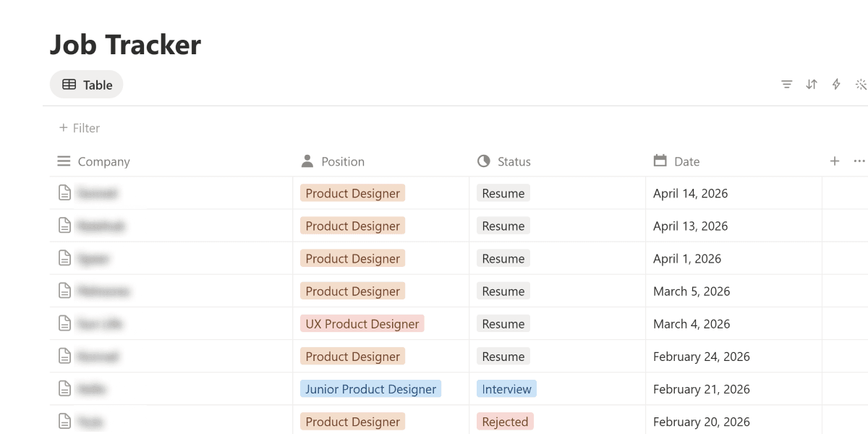Click the red Rejected status tag

click(x=505, y=422)
